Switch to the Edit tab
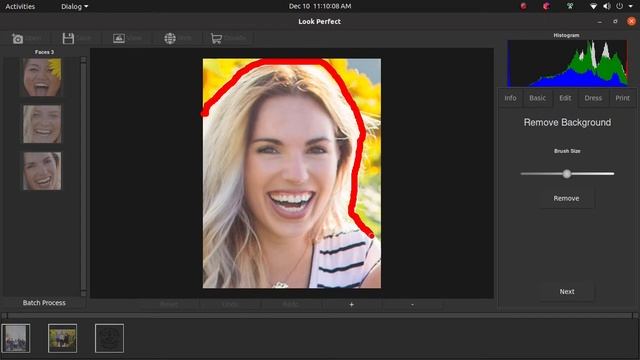Viewport: 640px width, 360px height. point(565,98)
